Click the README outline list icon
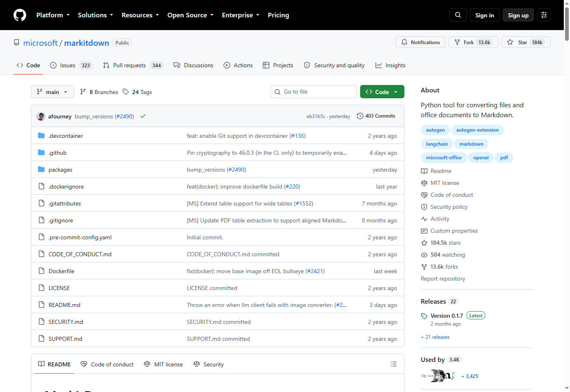This screenshot has width=570, height=392. tap(394, 364)
